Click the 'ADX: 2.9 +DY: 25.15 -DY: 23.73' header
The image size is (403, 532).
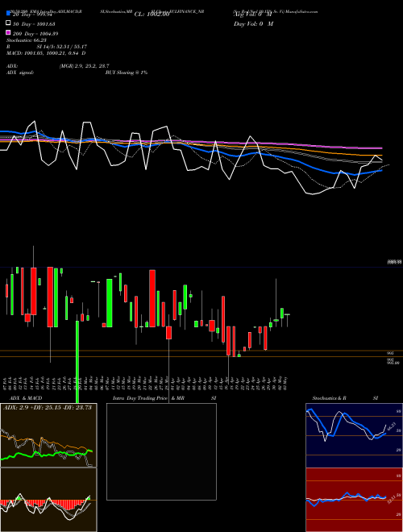48,407
